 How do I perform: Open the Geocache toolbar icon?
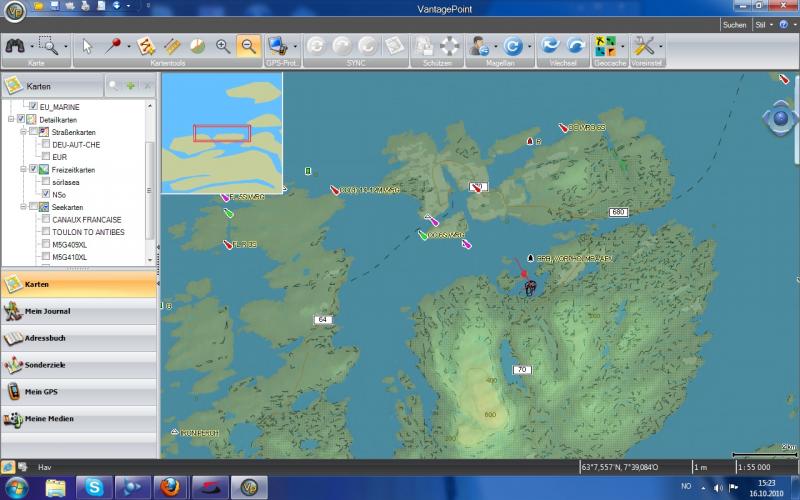(605, 46)
